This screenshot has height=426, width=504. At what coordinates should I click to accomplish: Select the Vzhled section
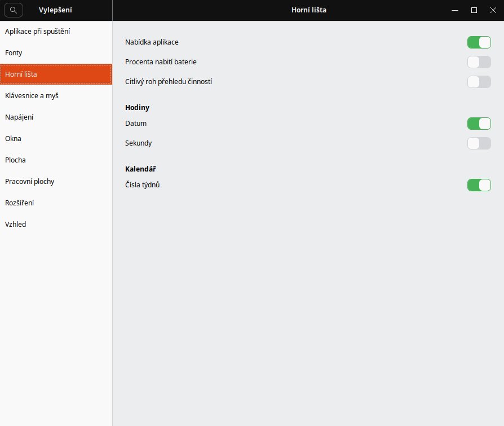(56, 224)
